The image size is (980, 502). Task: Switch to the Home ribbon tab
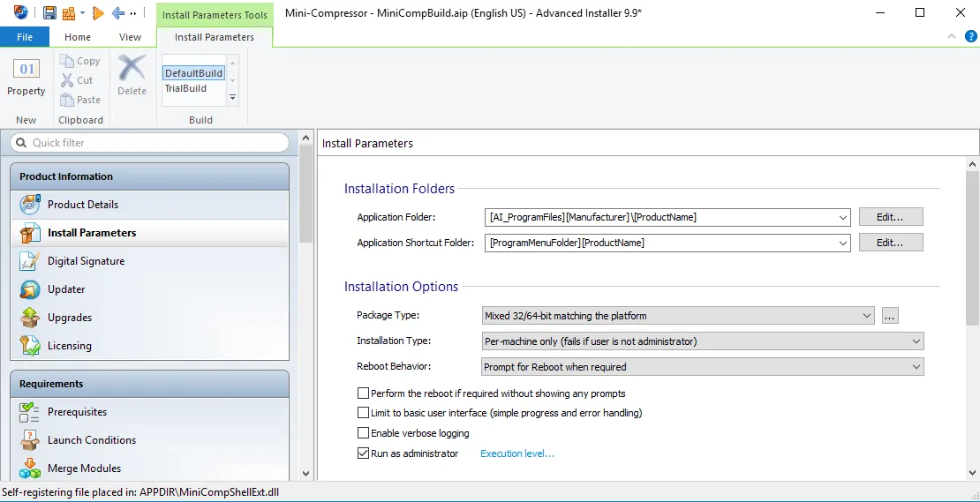(78, 37)
